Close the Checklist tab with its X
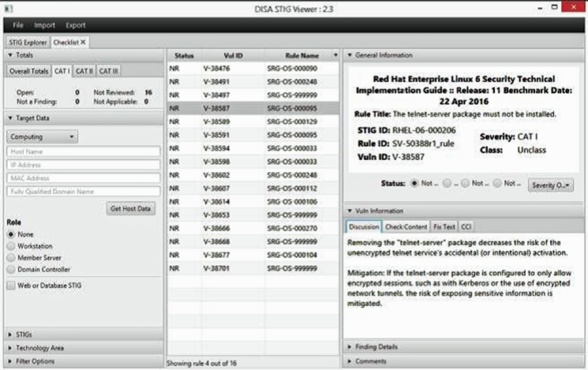 pyautogui.click(x=83, y=43)
